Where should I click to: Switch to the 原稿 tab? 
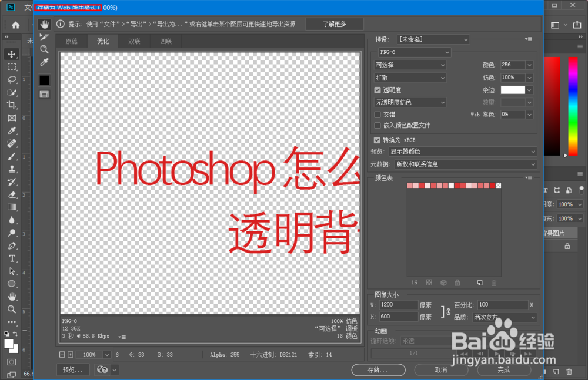[x=71, y=41]
